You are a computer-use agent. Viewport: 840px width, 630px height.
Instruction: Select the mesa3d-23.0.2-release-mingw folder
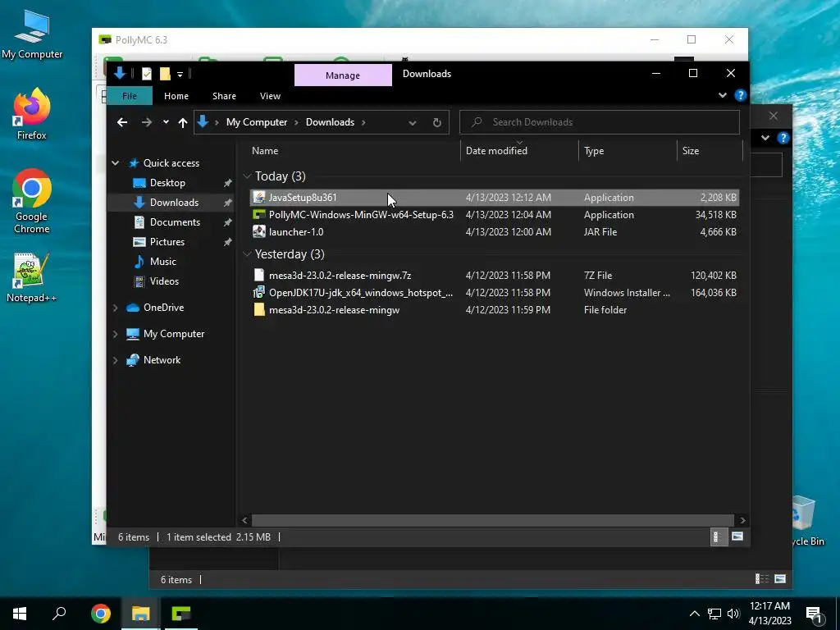[x=495, y=309]
